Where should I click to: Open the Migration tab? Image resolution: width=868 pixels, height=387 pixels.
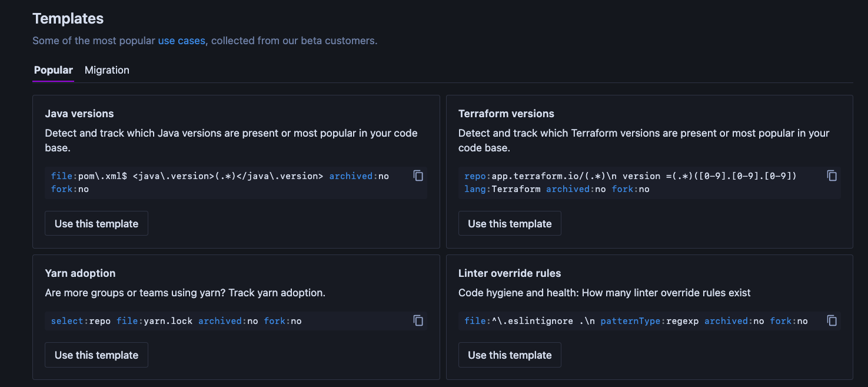[107, 70]
